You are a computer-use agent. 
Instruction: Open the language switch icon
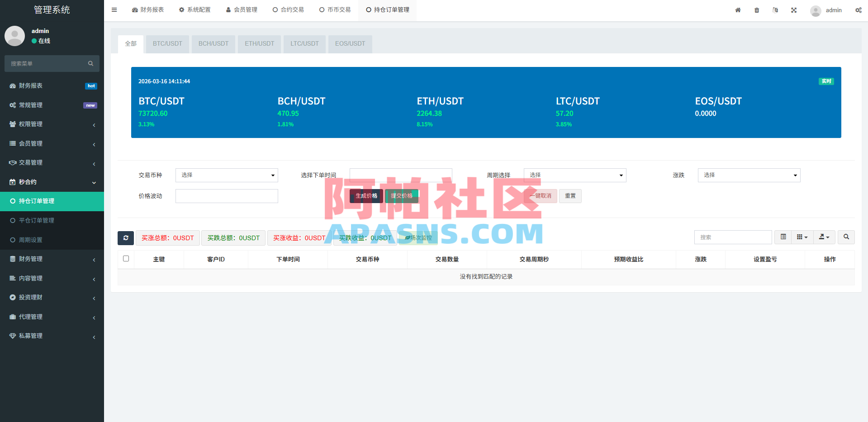tap(775, 10)
